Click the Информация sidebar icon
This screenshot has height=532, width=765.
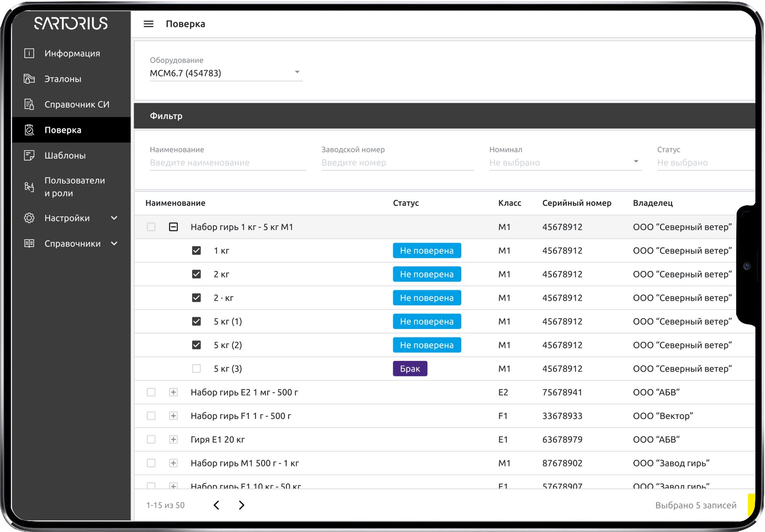tap(29, 53)
